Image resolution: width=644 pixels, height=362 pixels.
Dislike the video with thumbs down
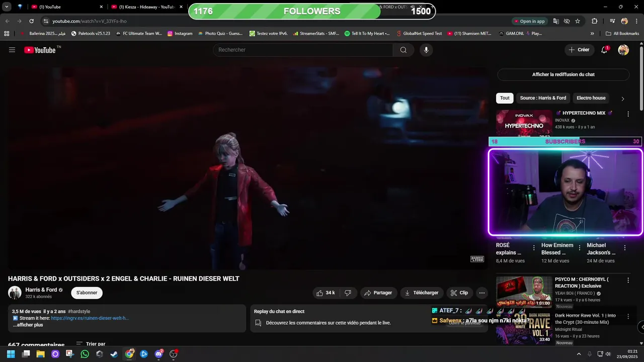(x=348, y=293)
